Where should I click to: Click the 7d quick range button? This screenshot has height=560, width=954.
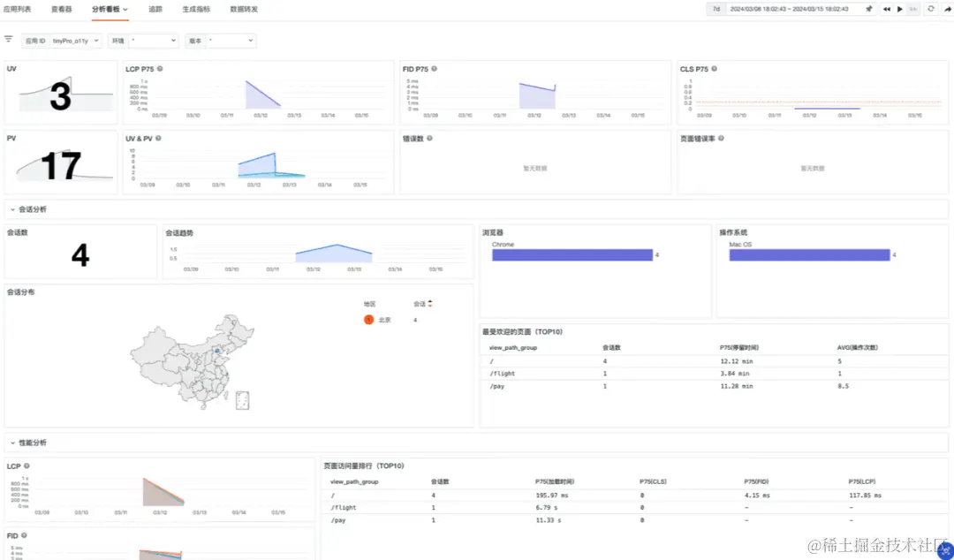716,9
